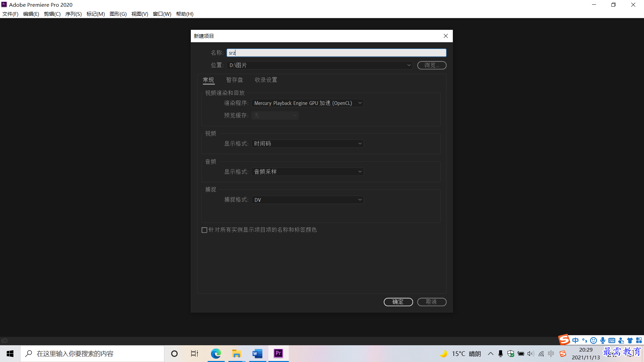This screenshot has height=362, width=644.
Task: Open Microsoft Word from the taskbar
Action: click(257, 353)
